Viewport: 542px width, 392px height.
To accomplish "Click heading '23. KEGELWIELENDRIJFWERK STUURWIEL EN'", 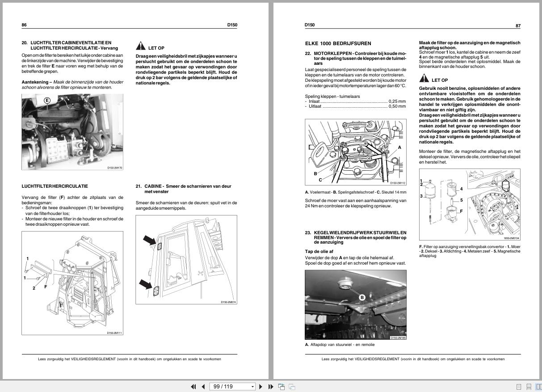I will 356,232.
